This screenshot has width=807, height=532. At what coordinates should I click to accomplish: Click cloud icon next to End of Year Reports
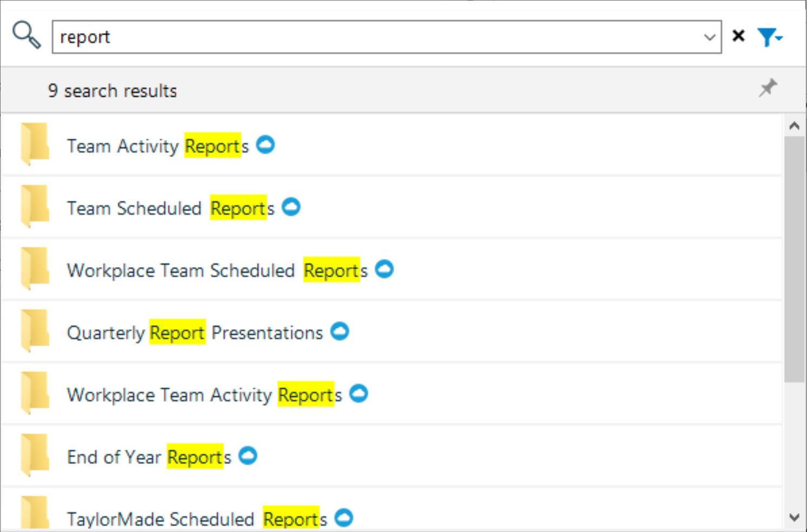point(248,456)
